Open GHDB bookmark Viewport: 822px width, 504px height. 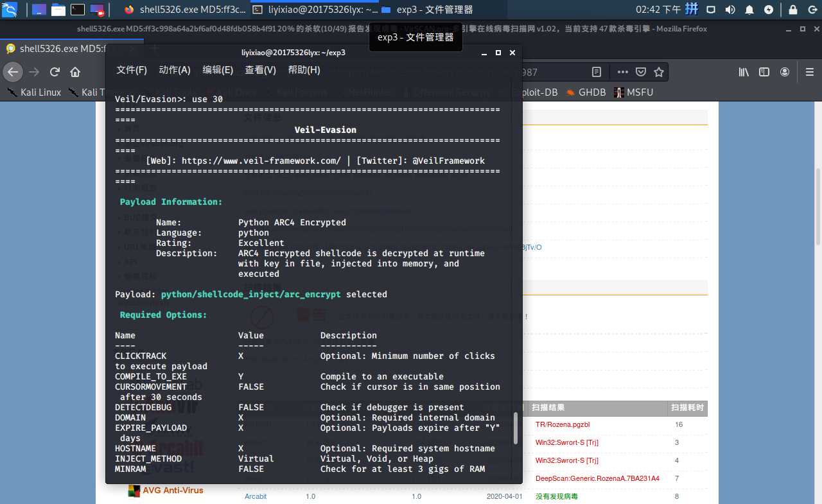pyautogui.click(x=586, y=92)
